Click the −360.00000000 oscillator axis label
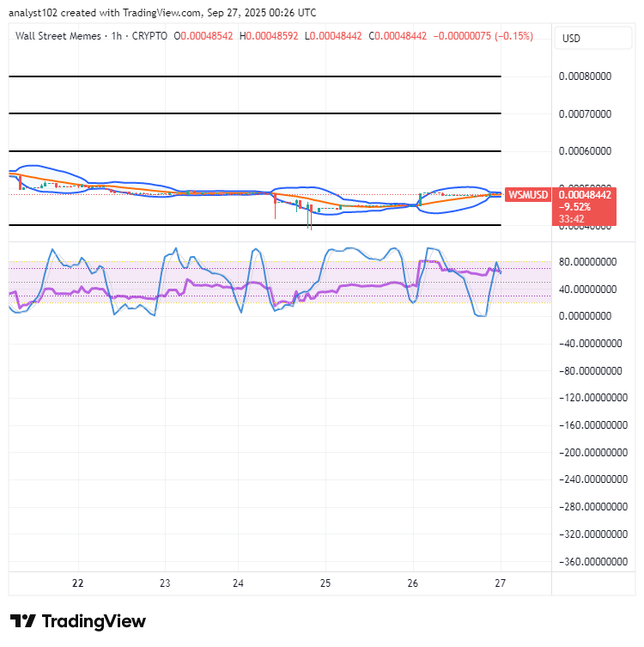Image resolution: width=644 pixels, height=647 pixels. point(593,562)
